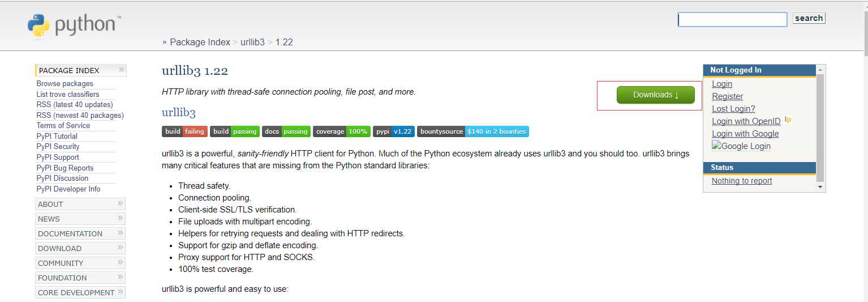Open the coverage 100% badge
The width and height of the screenshot is (868, 302).
(x=342, y=131)
